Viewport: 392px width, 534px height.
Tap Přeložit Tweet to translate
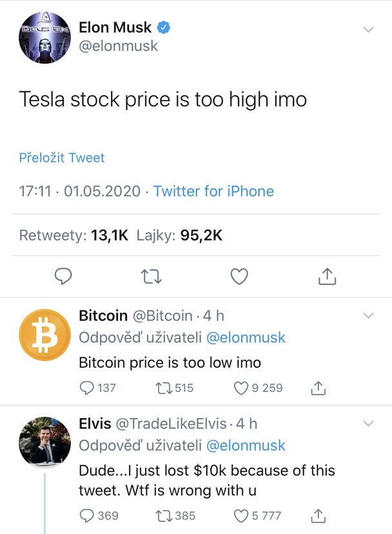pyautogui.click(x=62, y=157)
